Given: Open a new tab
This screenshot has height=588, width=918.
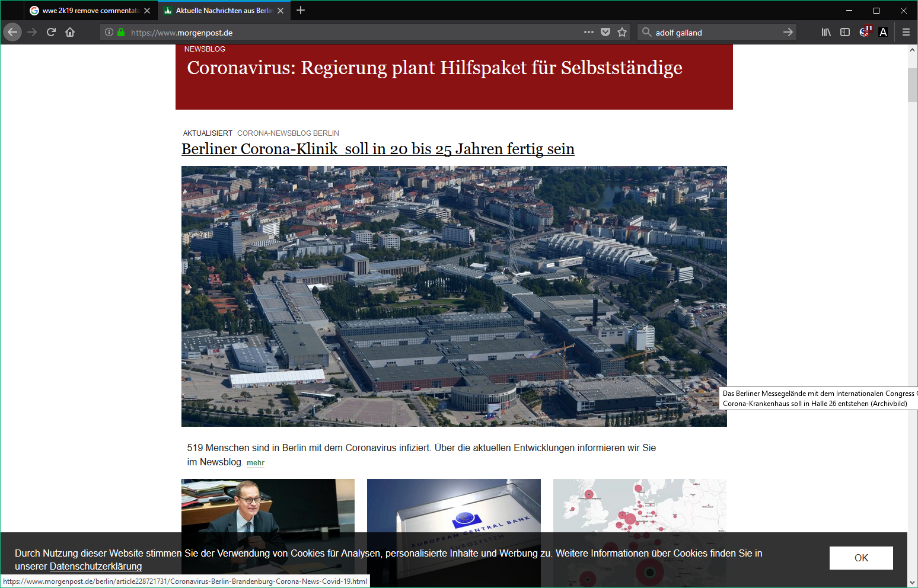Looking at the screenshot, I should 301,10.
